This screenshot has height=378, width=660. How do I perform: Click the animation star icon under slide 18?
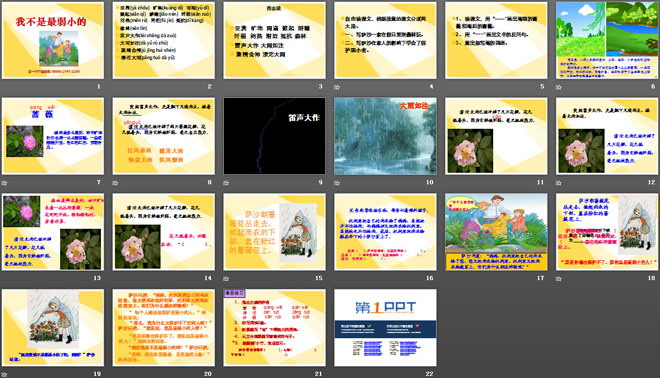(559, 278)
